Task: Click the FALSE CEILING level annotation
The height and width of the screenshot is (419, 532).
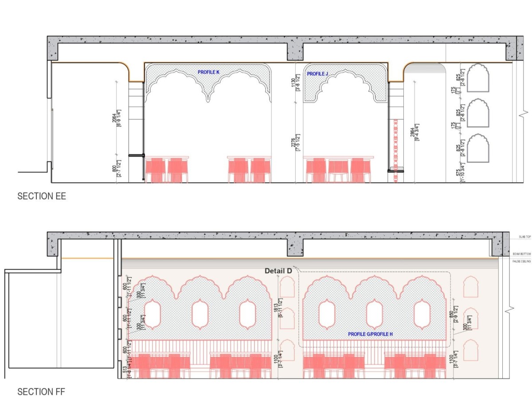Action: point(522,262)
